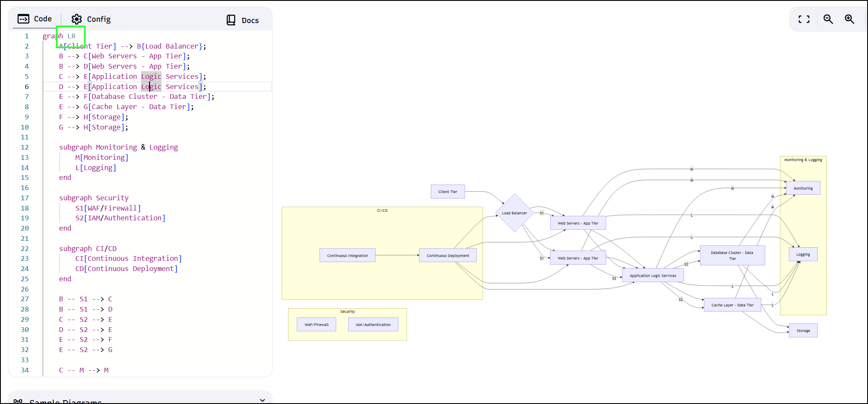Screen dimensions: 868x404
Task: Click the IAM/Authentication node
Action: point(373,325)
